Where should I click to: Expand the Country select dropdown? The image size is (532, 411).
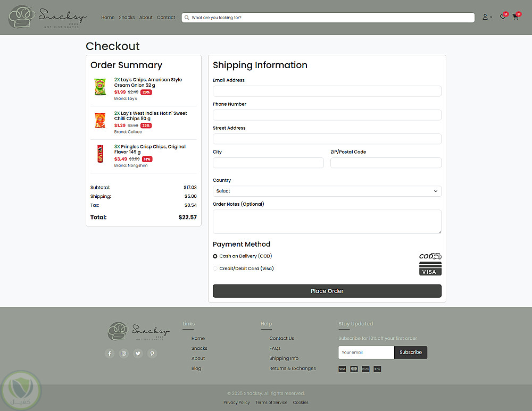point(327,191)
